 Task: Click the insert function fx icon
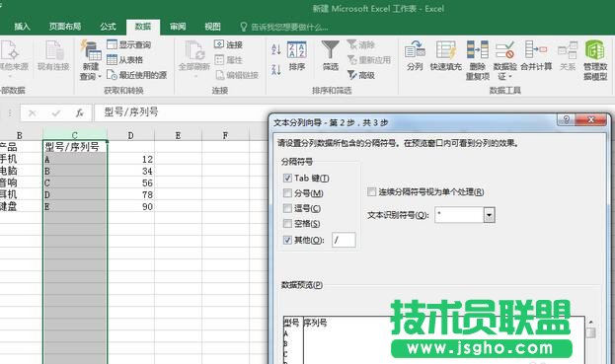80,113
